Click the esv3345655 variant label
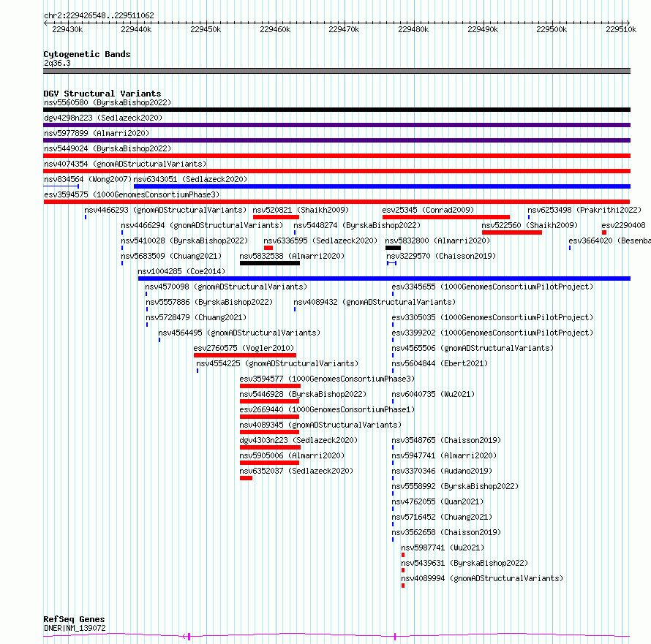This screenshot has height=644, width=651. (492, 287)
